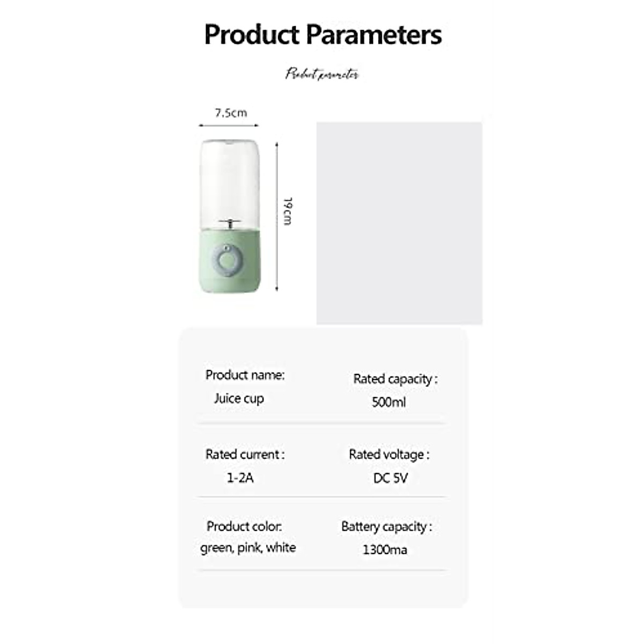This screenshot has height=644, width=644.
Task: Click the "Product Parameters" heading
Action: (x=323, y=34)
